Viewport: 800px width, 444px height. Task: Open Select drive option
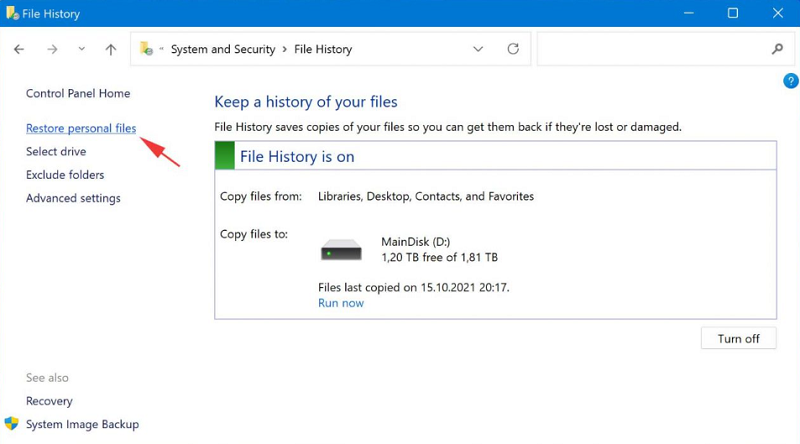pyautogui.click(x=56, y=152)
